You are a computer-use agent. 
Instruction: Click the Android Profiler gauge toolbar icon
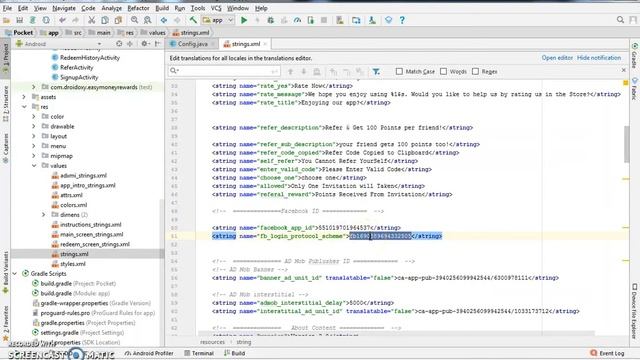297,20
